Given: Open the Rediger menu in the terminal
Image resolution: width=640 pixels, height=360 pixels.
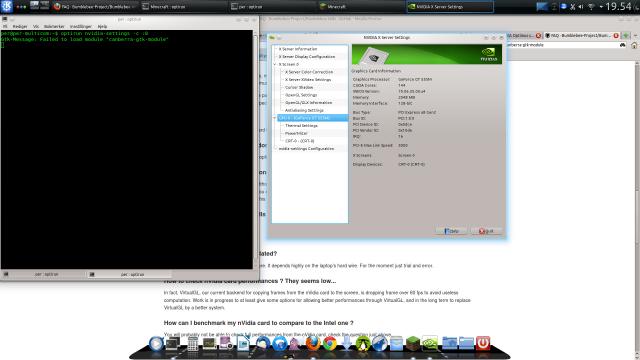Looking at the screenshot, I should click(x=20, y=27).
